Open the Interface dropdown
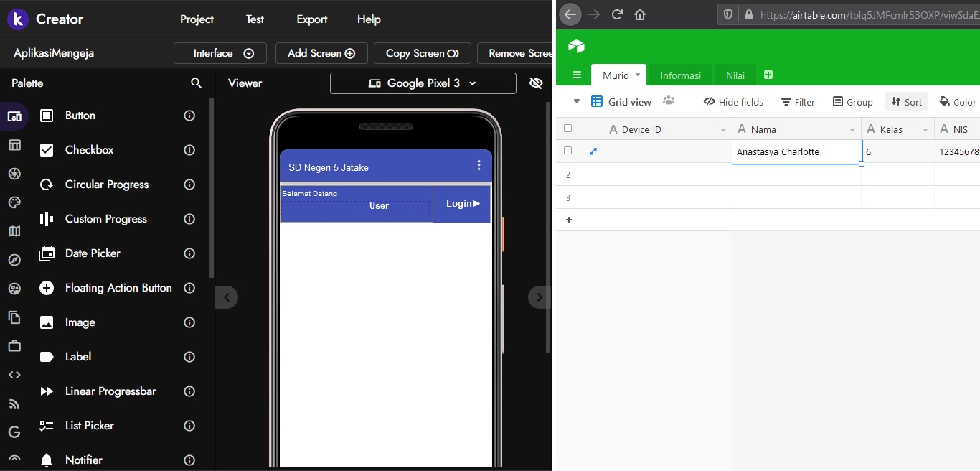The width and height of the screenshot is (980, 471). tap(220, 53)
